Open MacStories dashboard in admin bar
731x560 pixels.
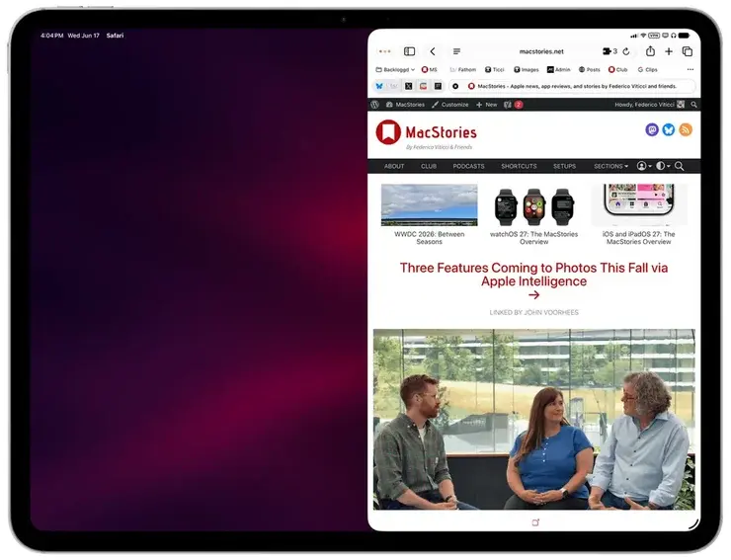click(405, 105)
